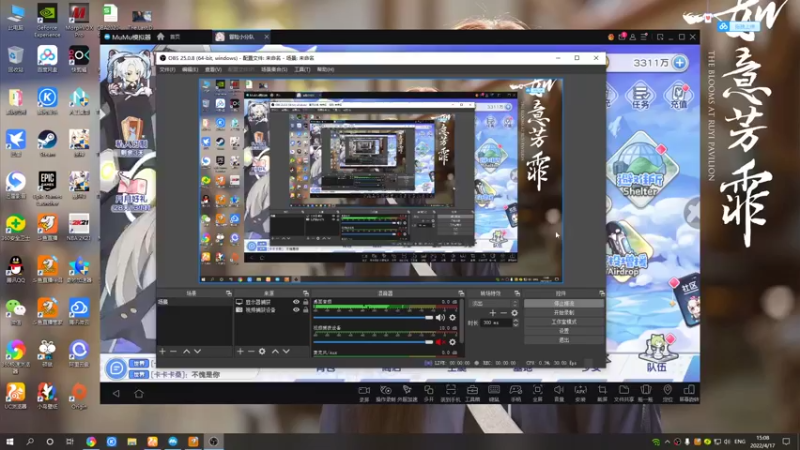Click Android back triangle in MuMu bottom bar
The width and height of the screenshot is (800, 450).
116,394
